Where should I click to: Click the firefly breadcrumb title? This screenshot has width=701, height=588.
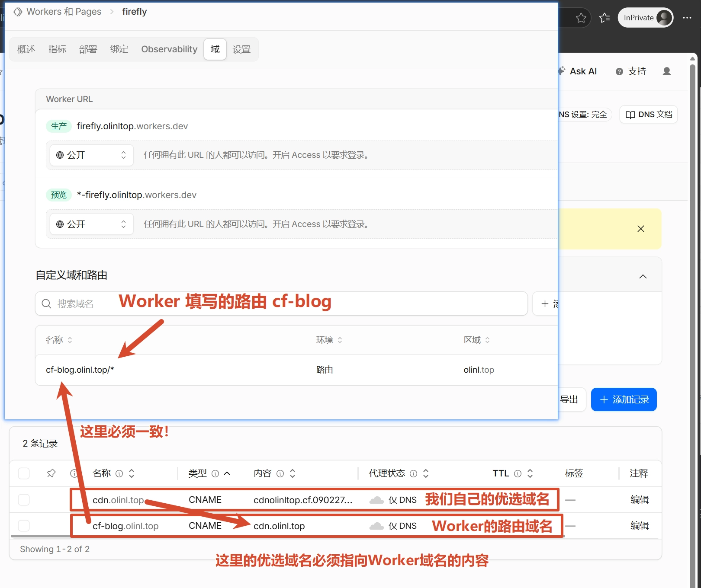[134, 12]
